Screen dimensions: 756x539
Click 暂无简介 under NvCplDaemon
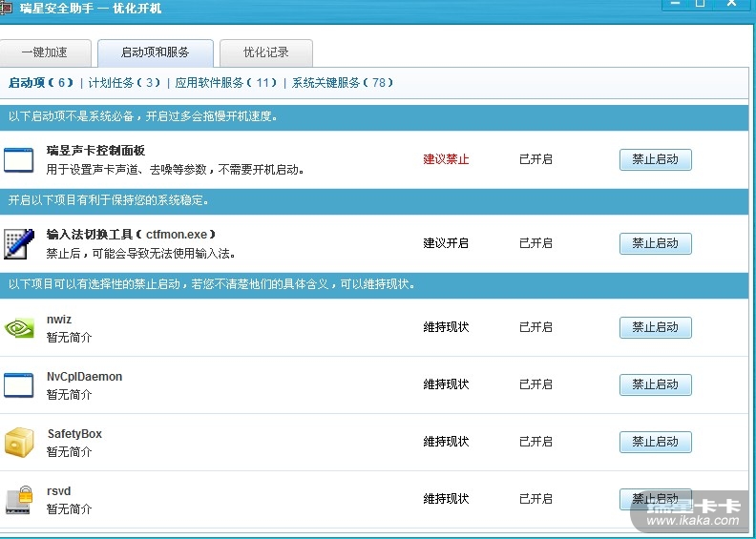(x=69, y=395)
